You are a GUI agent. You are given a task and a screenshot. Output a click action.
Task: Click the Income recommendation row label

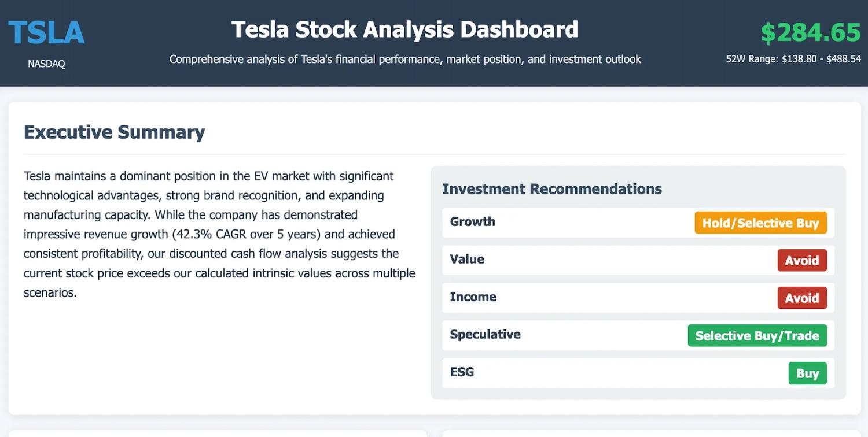[x=473, y=297]
